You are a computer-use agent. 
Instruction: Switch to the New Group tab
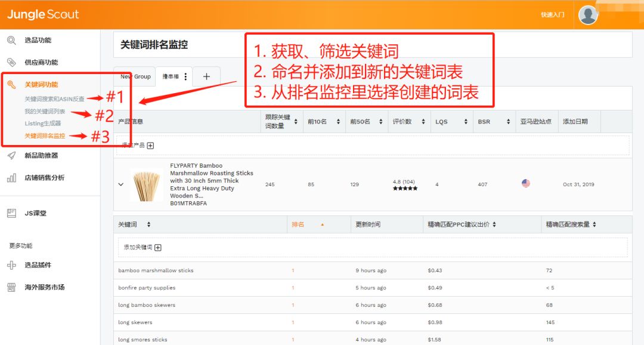tap(135, 77)
